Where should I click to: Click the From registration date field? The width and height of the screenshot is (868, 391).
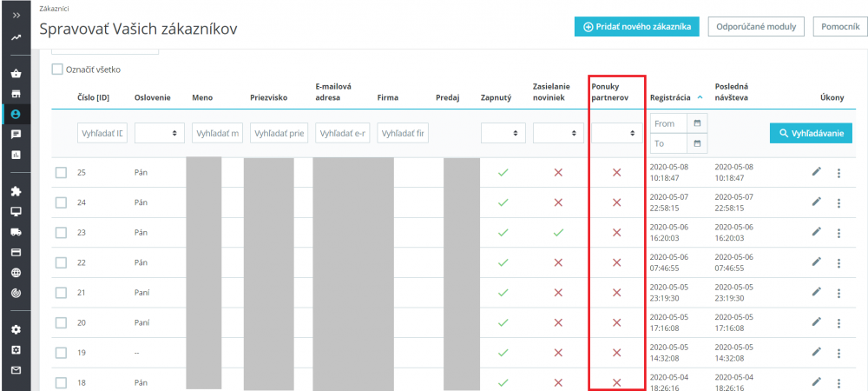[x=668, y=123]
